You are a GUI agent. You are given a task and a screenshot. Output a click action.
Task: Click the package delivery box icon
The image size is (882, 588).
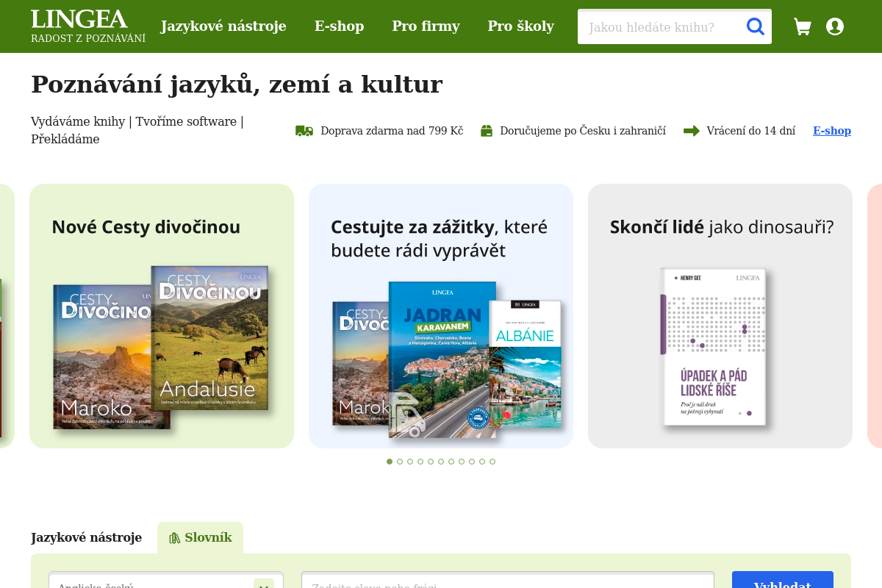(x=487, y=131)
